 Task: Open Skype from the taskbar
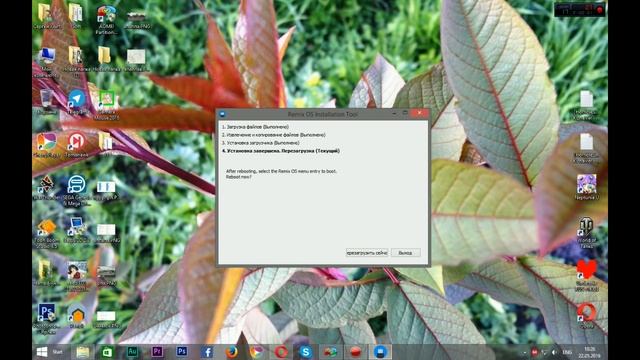pyautogui.click(x=306, y=352)
